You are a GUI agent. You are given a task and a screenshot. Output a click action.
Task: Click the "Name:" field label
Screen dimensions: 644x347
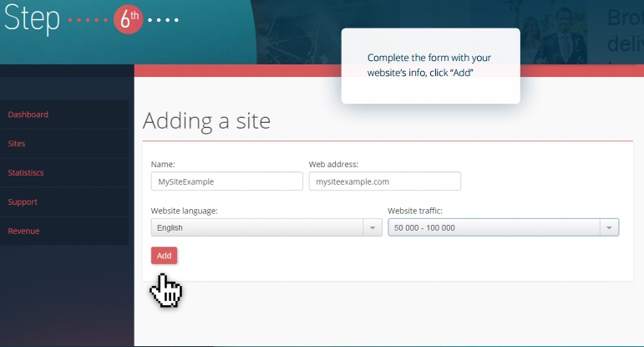pyautogui.click(x=163, y=165)
